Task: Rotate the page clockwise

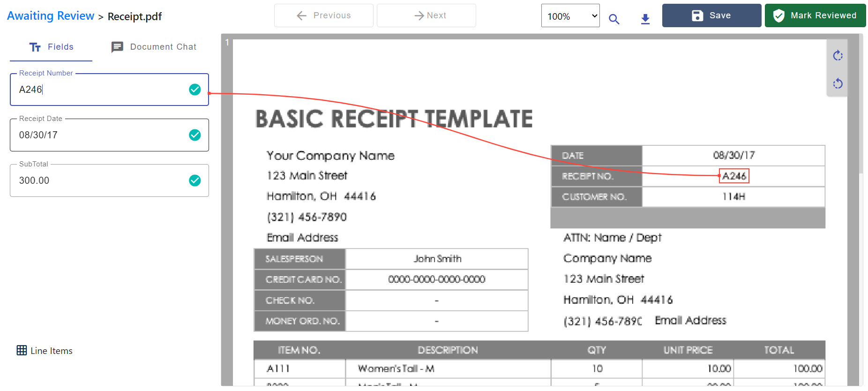Action: 838,56
